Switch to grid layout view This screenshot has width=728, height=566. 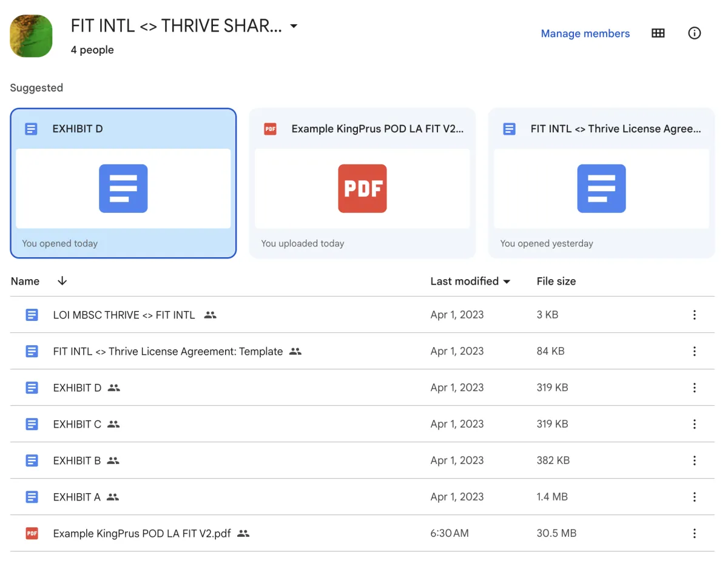click(658, 33)
